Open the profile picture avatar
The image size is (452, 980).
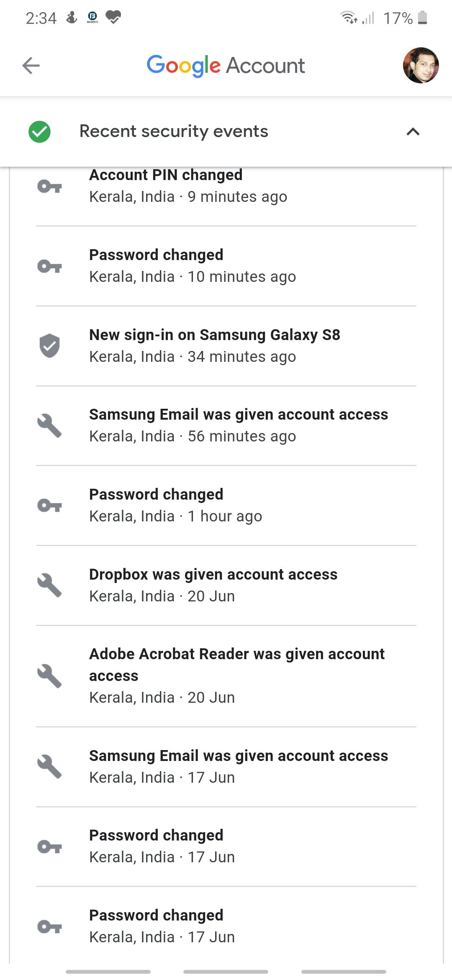click(421, 65)
